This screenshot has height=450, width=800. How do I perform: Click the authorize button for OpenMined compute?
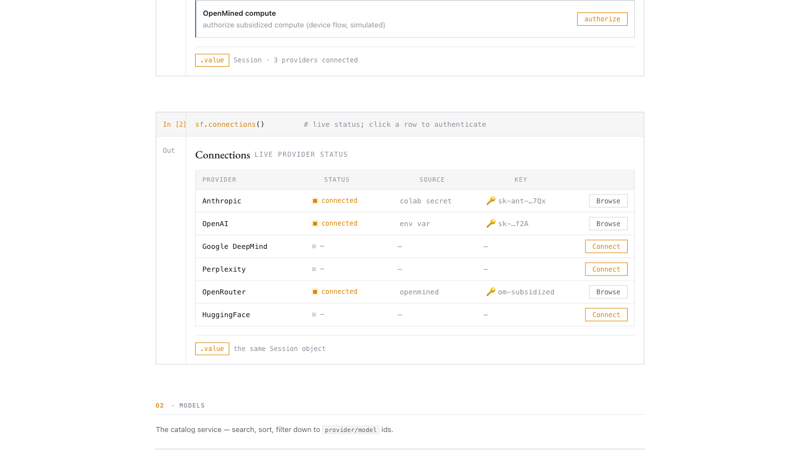tap(602, 19)
